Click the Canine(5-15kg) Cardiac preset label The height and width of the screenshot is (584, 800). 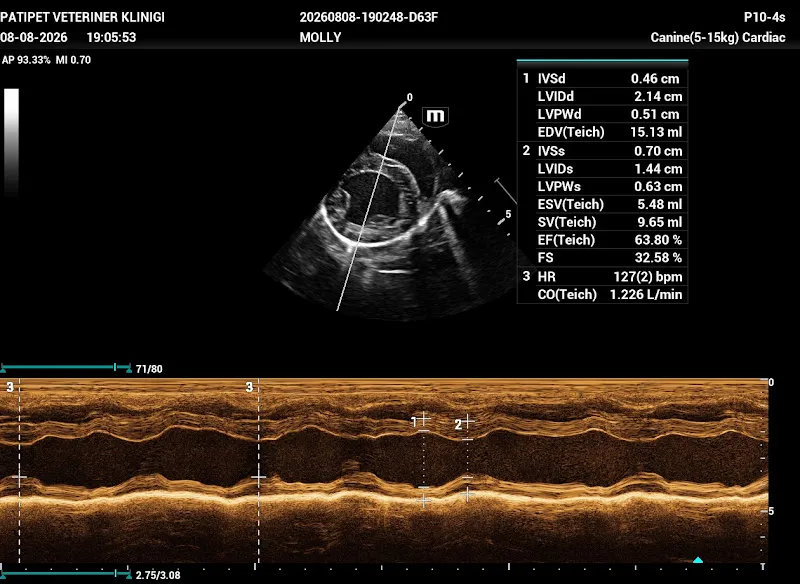click(718, 37)
